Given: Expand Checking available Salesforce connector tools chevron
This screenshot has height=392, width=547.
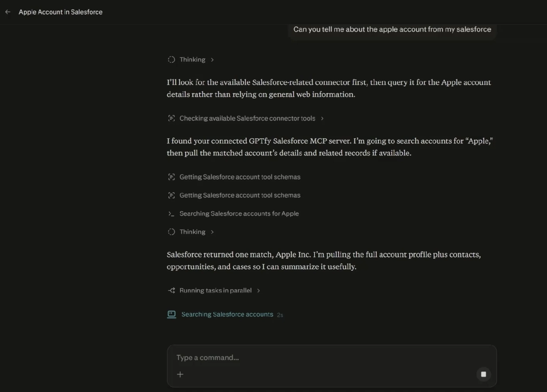Looking at the screenshot, I should [x=322, y=118].
